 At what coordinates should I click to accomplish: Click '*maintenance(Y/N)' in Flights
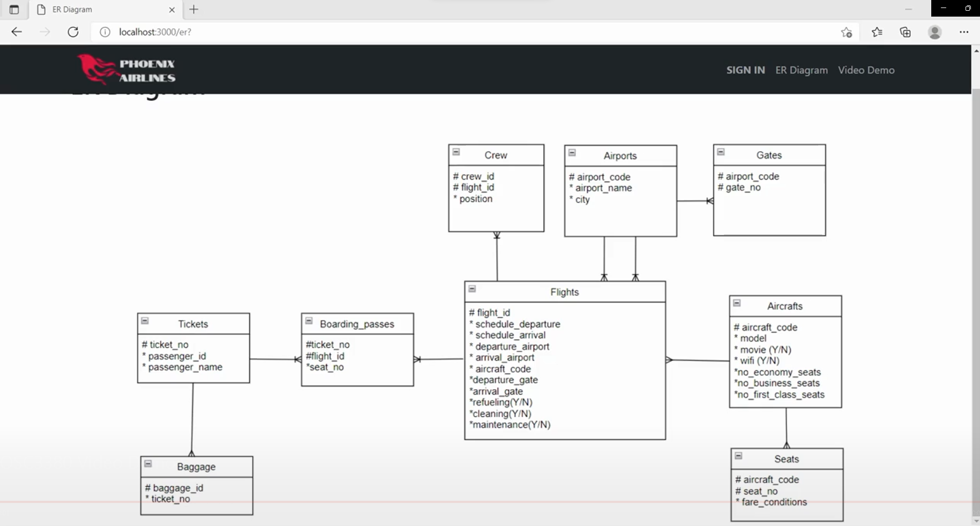coord(510,425)
